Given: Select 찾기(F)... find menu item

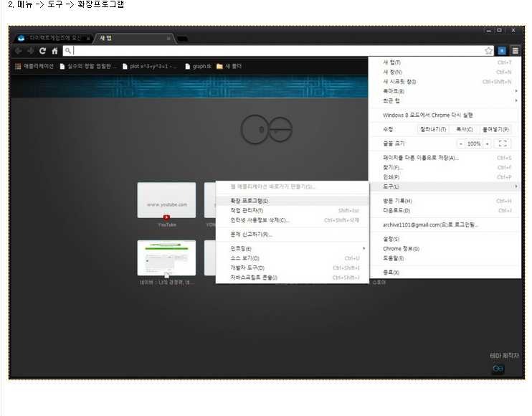Looking at the screenshot, I should [x=445, y=167].
